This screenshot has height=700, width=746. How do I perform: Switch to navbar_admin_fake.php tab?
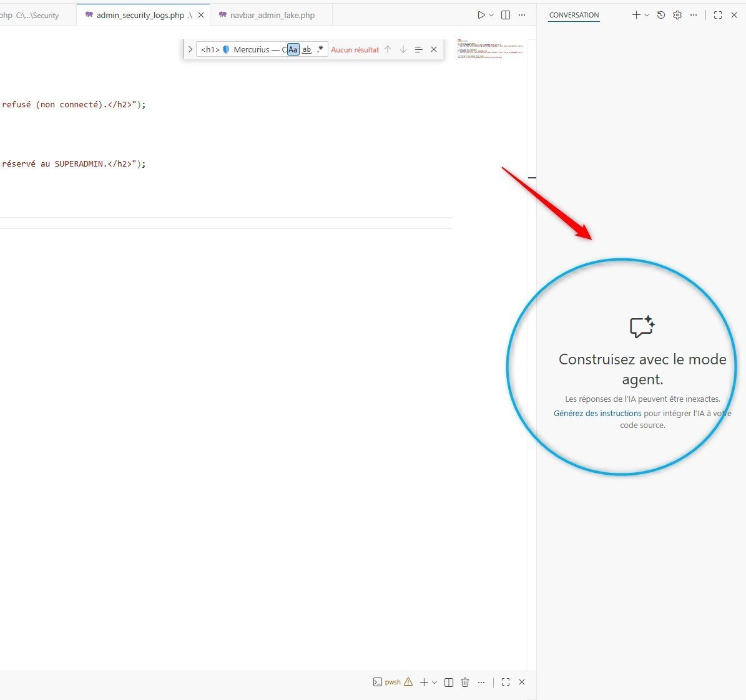(272, 15)
